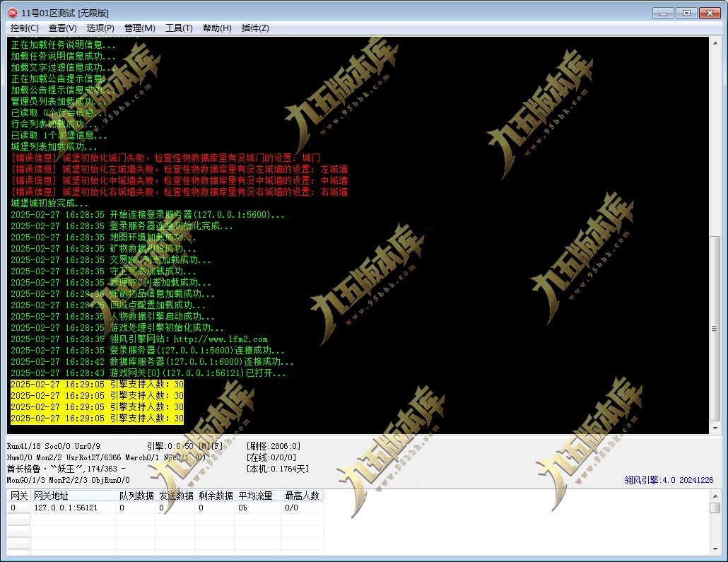Click log scrollbar up arrow
Image resolution: width=728 pixels, height=562 pixels.
point(715,43)
